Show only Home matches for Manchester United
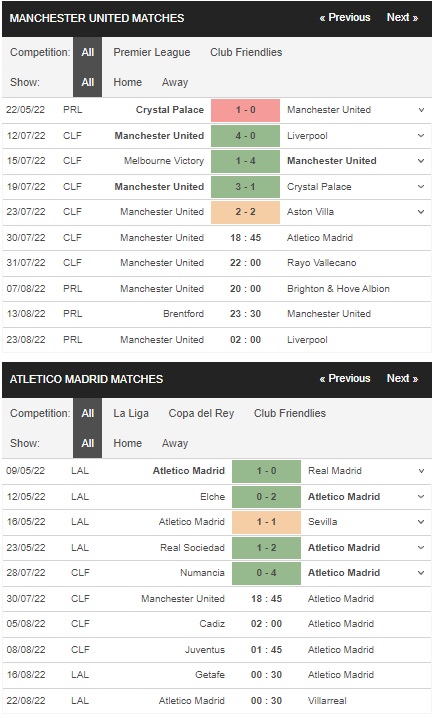Viewport: 433px width, 718px height. pyautogui.click(x=128, y=82)
